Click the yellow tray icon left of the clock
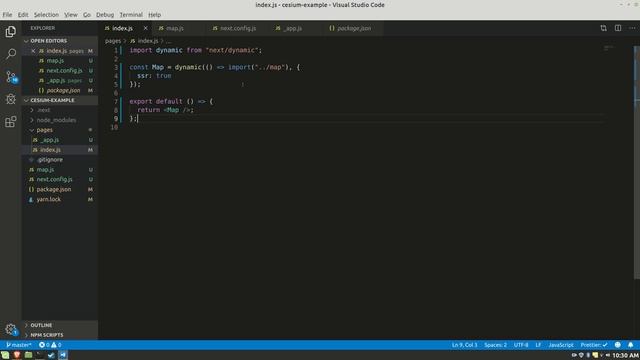Viewport: 640px width, 360px height. pos(595,356)
